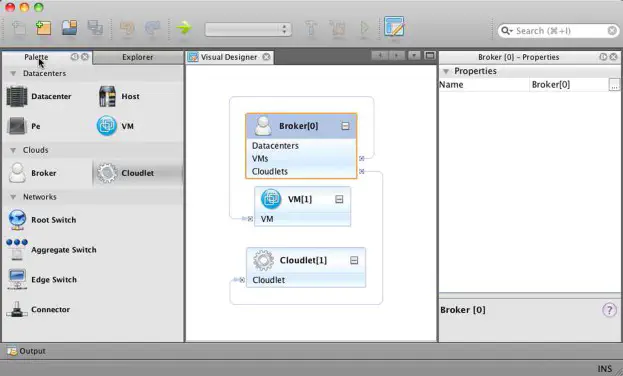The height and width of the screenshot is (376, 623).
Task: Pick the Host palette icon
Action: tap(107, 96)
